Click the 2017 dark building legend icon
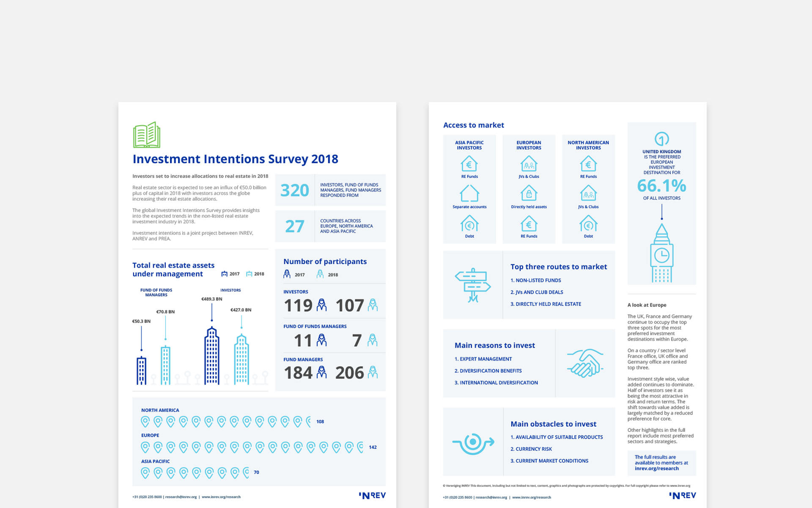812x508 pixels. 225,274
